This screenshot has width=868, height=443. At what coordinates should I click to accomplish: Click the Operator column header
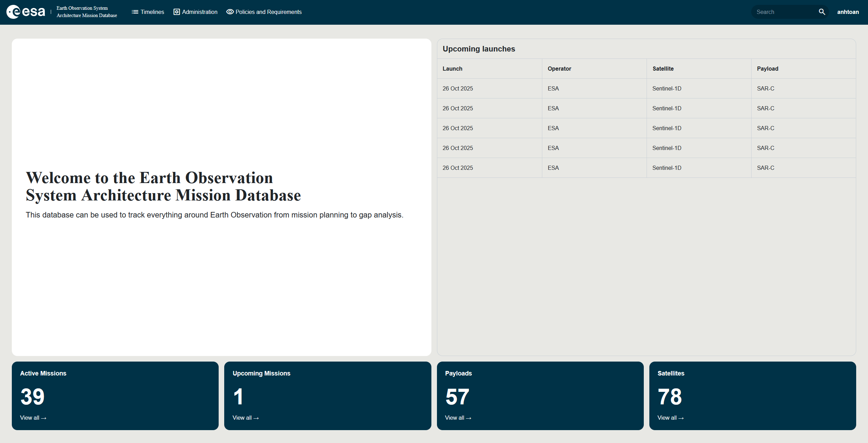[559, 69]
